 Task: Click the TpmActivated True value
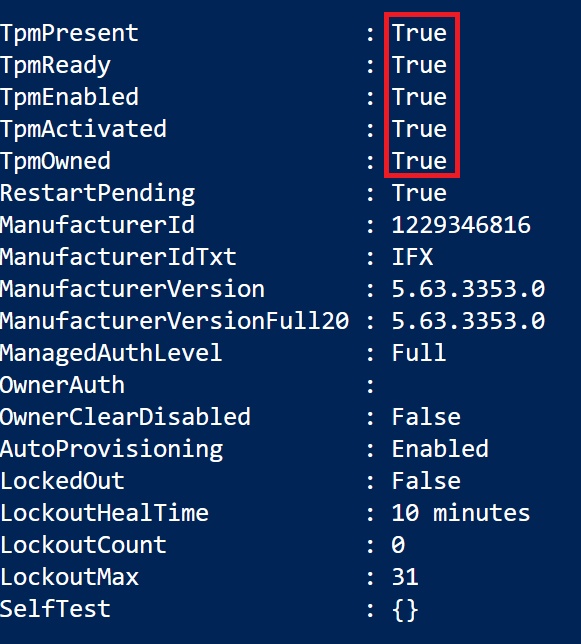(419, 129)
